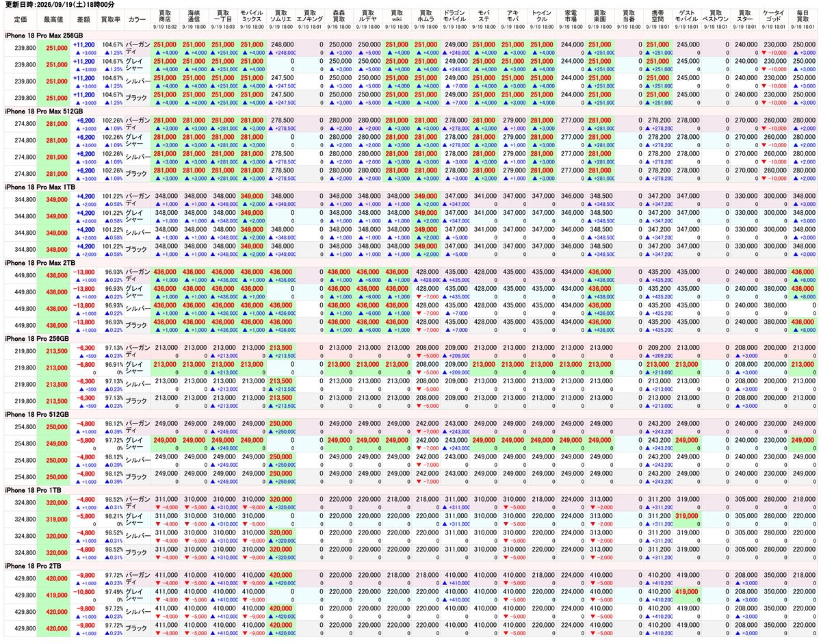
Task: Select the トゥインクル shop column header
Action: tap(541, 16)
